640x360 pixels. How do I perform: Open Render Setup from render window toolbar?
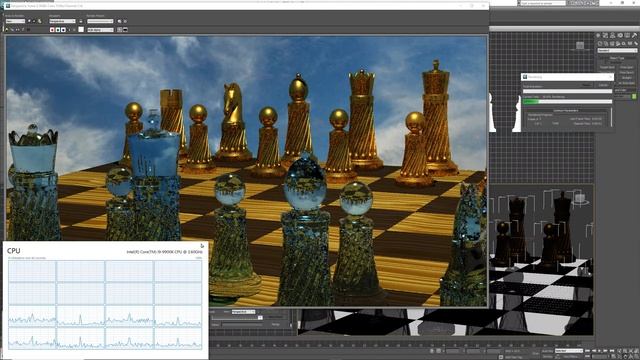click(119, 21)
